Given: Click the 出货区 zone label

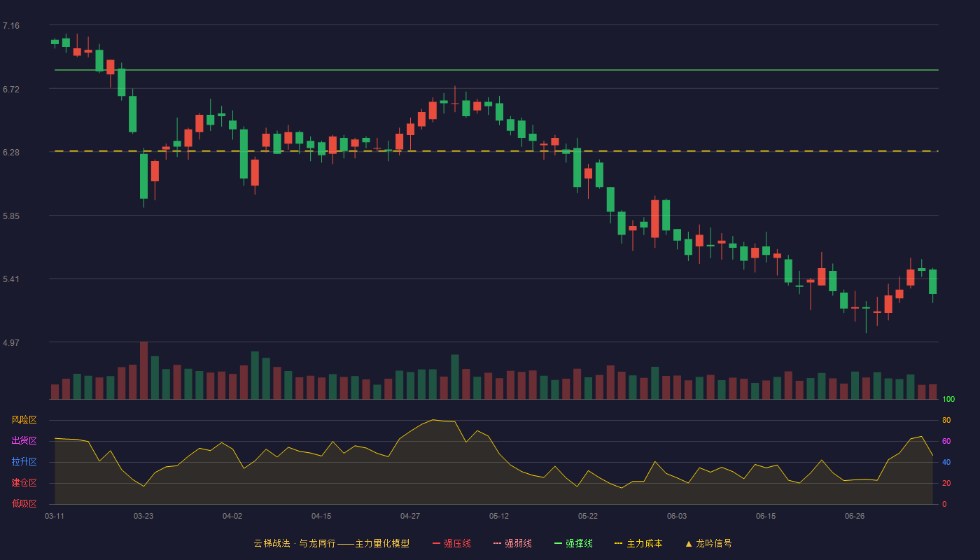Looking at the screenshot, I should (24, 441).
